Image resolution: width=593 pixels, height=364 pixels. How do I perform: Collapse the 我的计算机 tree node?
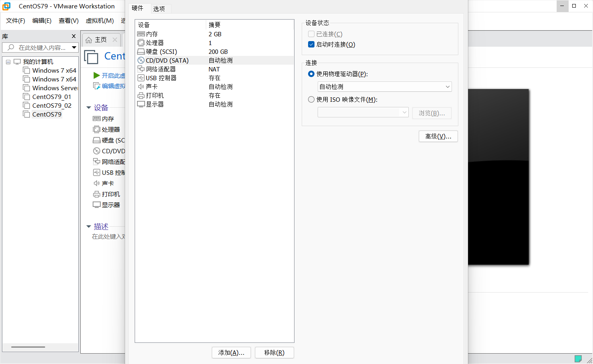pyautogui.click(x=8, y=62)
